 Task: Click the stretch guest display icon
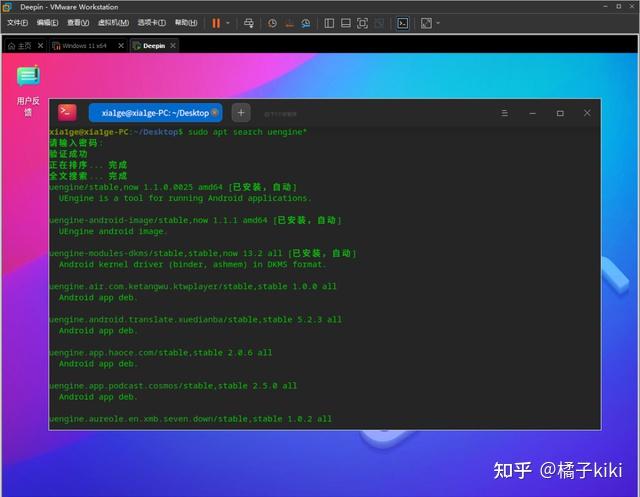pyautogui.click(x=426, y=23)
